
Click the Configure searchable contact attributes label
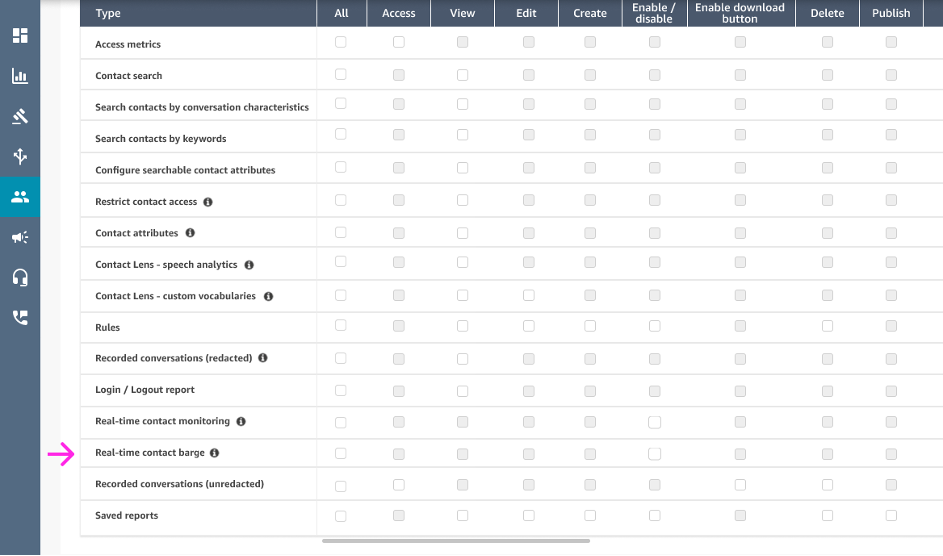pos(185,170)
